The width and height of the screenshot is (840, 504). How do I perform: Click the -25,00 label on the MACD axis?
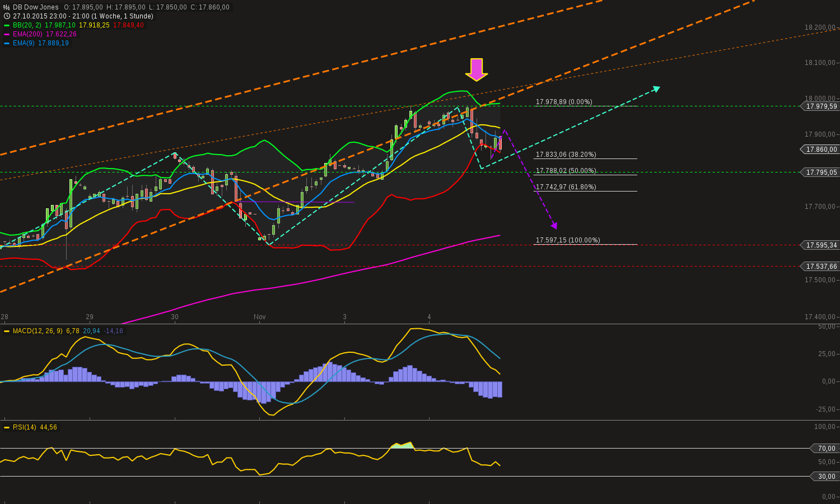(x=827, y=409)
